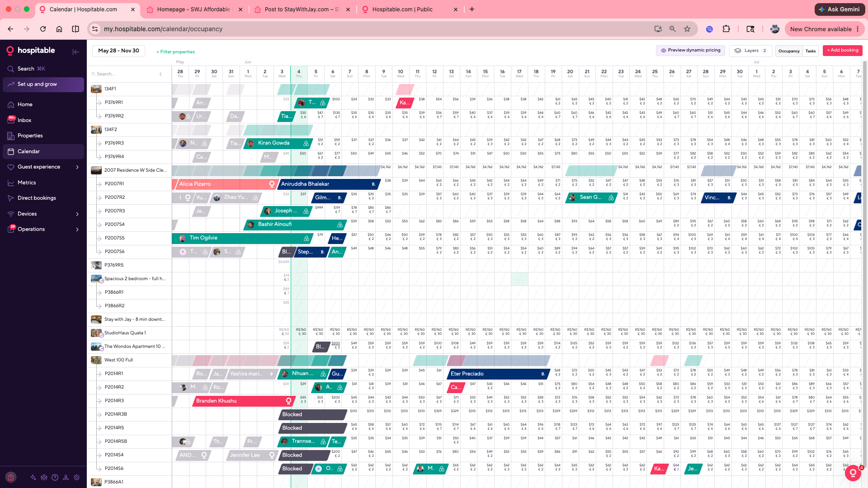Switch to Homepage - SWJ Affordable tab
The image size is (868, 488).
point(194,9)
